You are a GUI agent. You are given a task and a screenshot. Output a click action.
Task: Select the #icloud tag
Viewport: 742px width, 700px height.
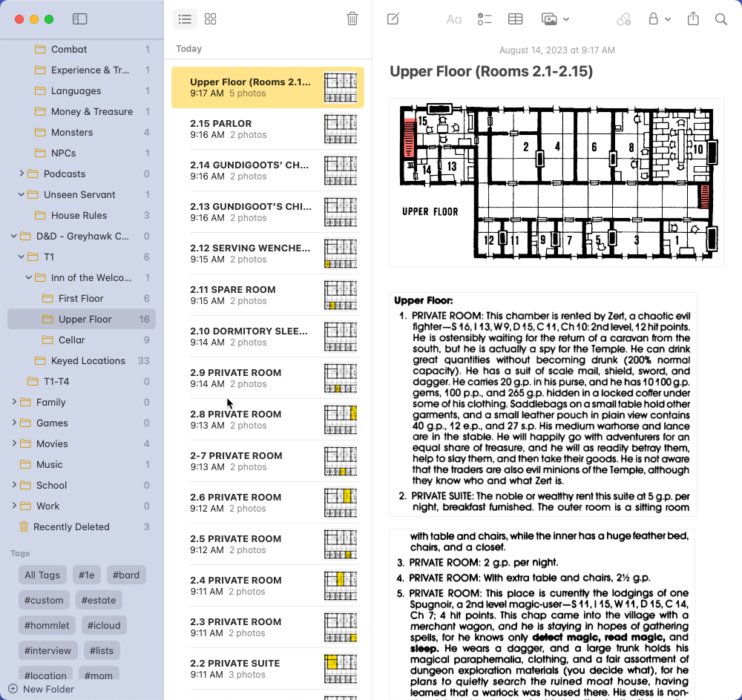point(104,625)
